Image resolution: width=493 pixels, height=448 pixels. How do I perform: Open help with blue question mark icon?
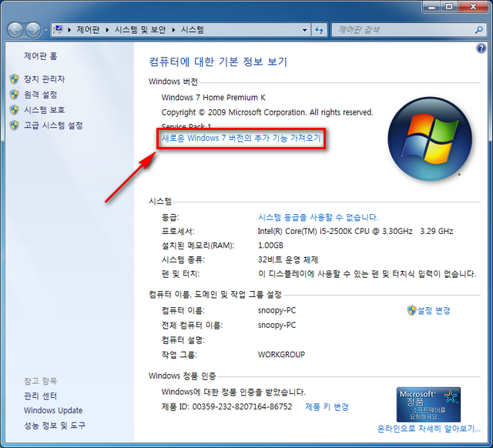click(x=481, y=48)
